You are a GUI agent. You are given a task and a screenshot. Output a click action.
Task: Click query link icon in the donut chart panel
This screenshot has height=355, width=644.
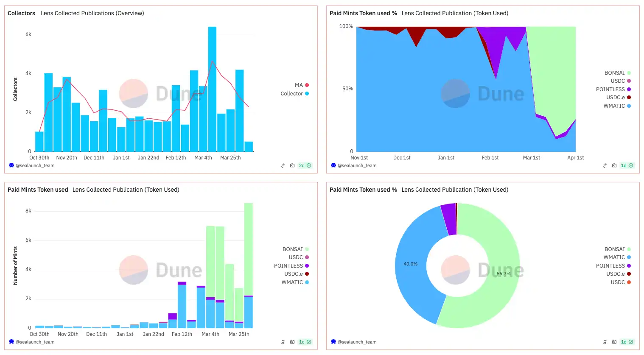(x=605, y=342)
